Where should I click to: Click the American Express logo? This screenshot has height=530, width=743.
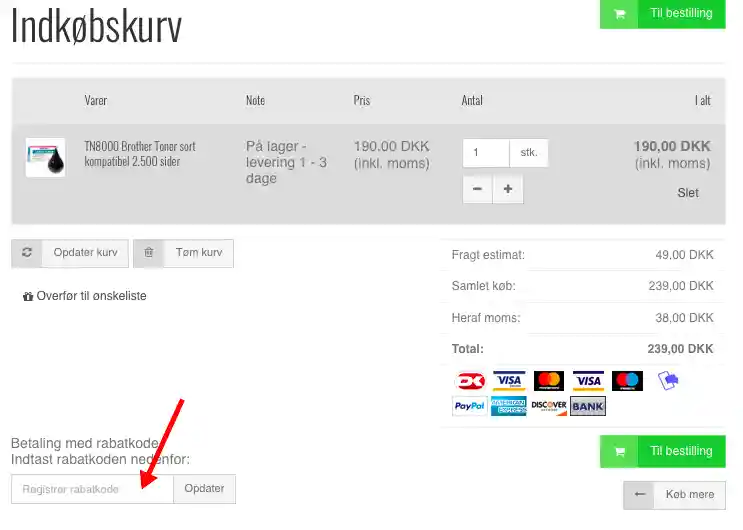pos(509,406)
